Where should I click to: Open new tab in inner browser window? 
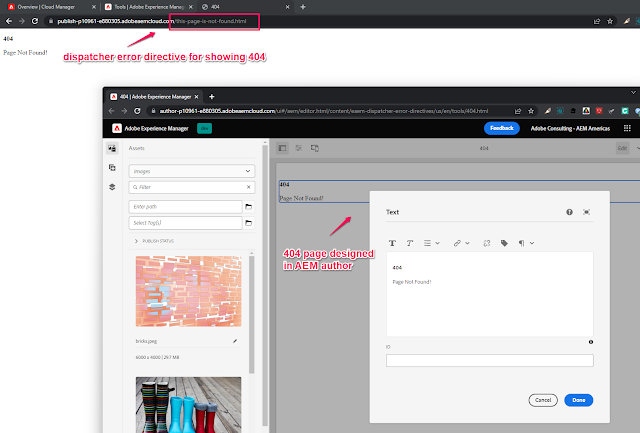pyautogui.click(x=211, y=97)
